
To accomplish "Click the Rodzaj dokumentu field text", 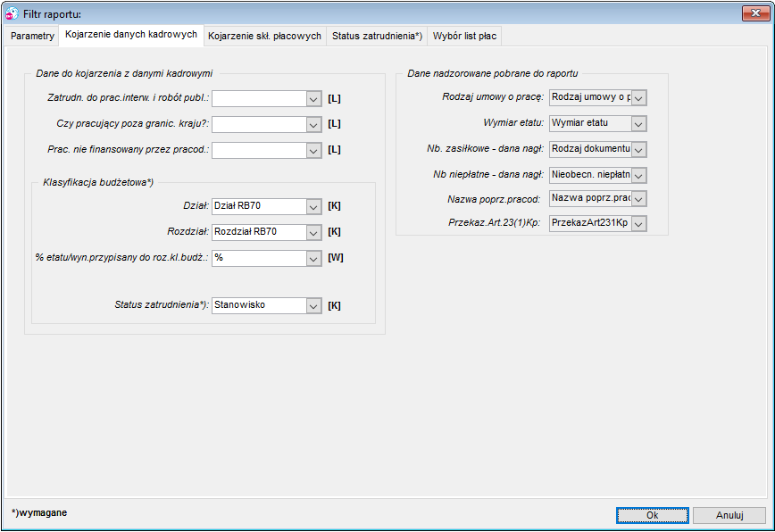I will [x=591, y=148].
